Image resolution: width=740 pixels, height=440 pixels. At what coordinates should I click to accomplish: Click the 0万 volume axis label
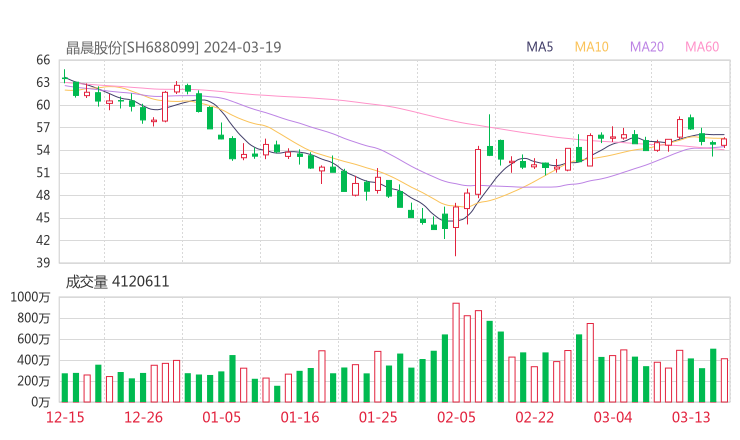click(x=41, y=402)
